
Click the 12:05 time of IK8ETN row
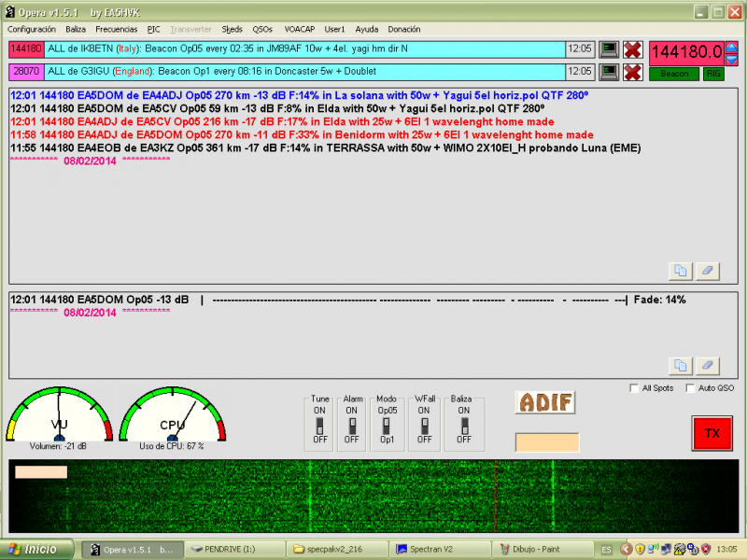click(x=579, y=49)
